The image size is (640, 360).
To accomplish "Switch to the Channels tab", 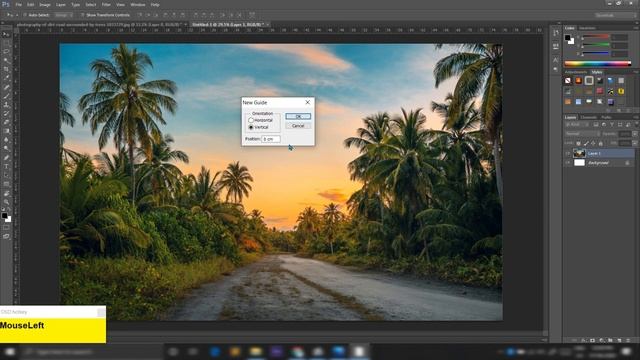I will (589, 117).
